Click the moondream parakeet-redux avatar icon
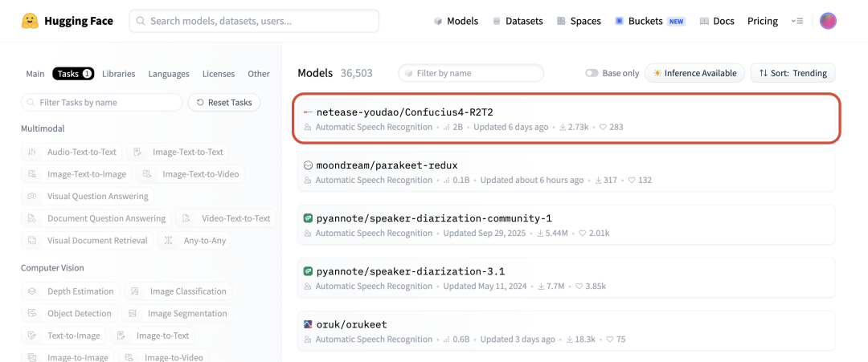 point(309,165)
